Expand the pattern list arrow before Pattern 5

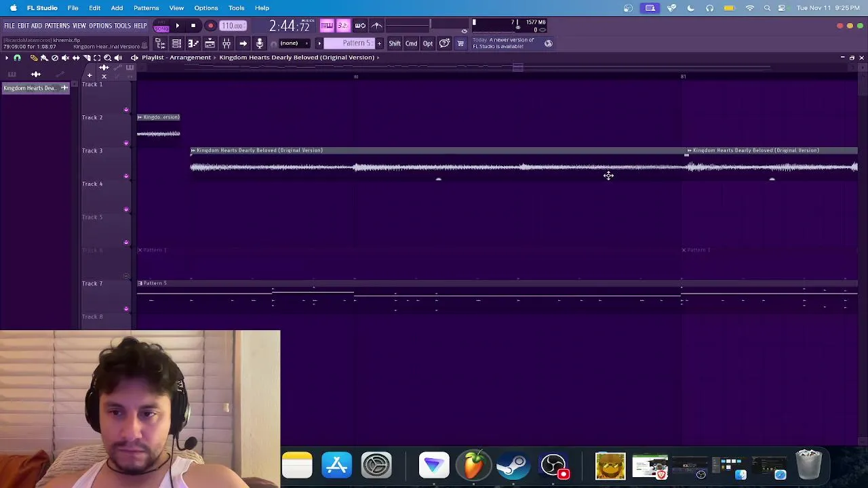(x=319, y=43)
